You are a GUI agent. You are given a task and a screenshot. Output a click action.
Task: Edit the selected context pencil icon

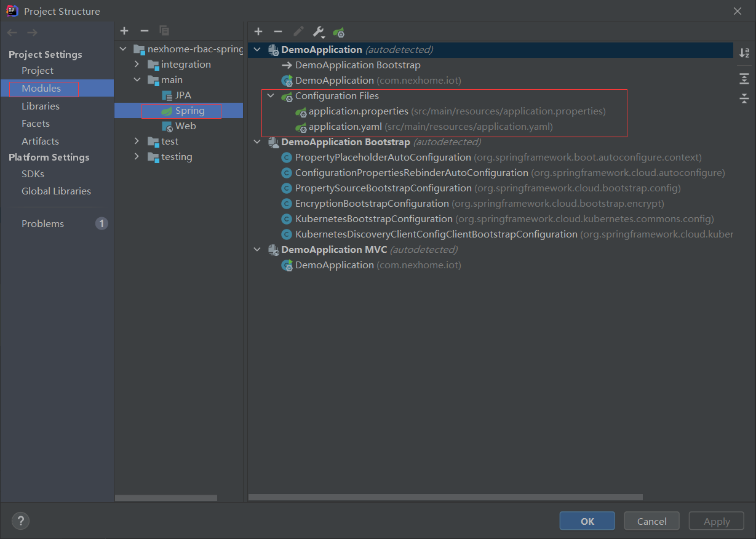[x=298, y=31]
